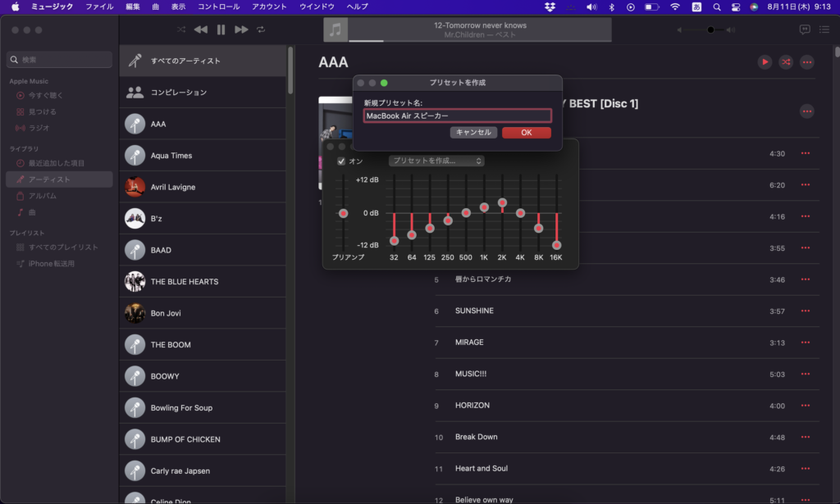This screenshot has height=504, width=840.
Task: Open options for the MIRAGE track
Action: [806, 343]
